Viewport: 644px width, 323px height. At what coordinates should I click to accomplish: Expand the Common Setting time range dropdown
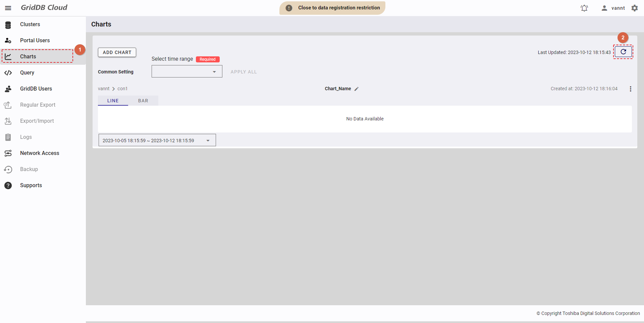[x=187, y=71]
